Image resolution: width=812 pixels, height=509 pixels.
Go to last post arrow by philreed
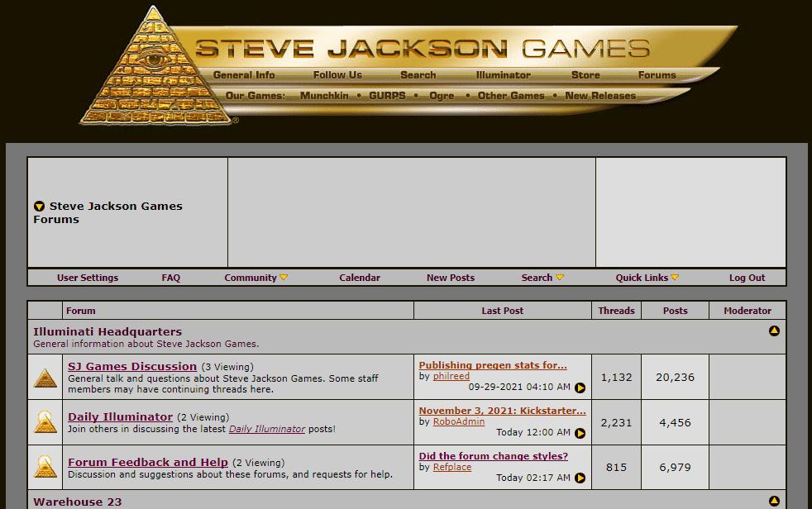580,388
